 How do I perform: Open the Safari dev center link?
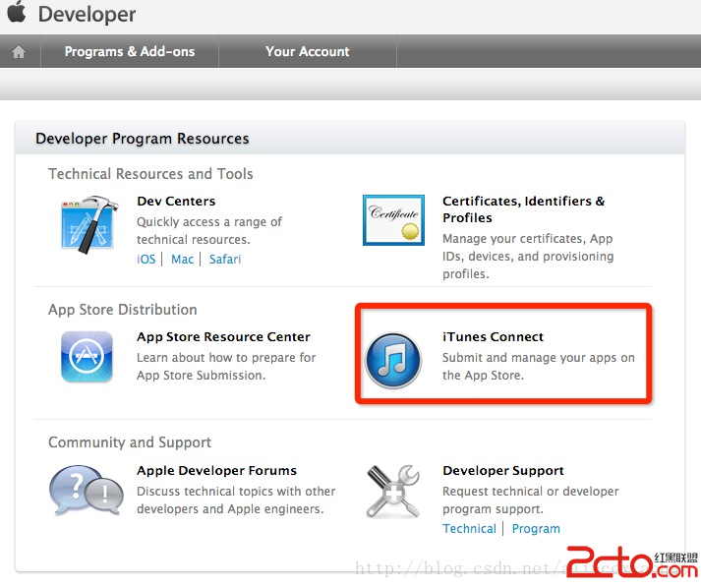click(x=225, y=260)
